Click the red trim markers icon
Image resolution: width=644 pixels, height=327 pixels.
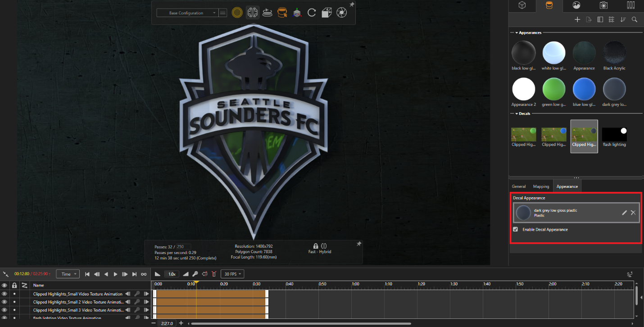(214, 274)
